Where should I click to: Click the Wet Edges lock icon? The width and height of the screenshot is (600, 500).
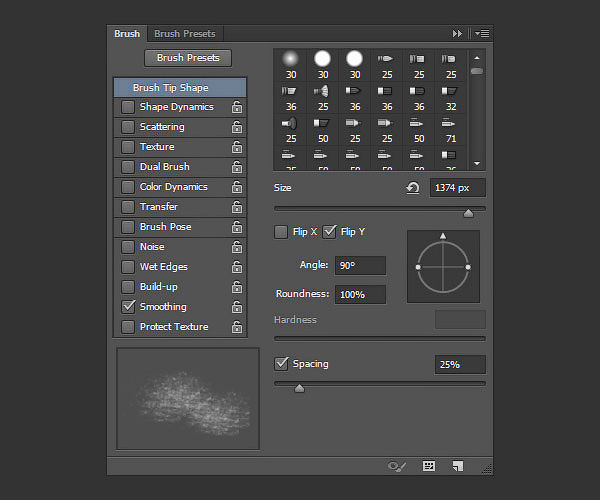(x=237, y=267)
